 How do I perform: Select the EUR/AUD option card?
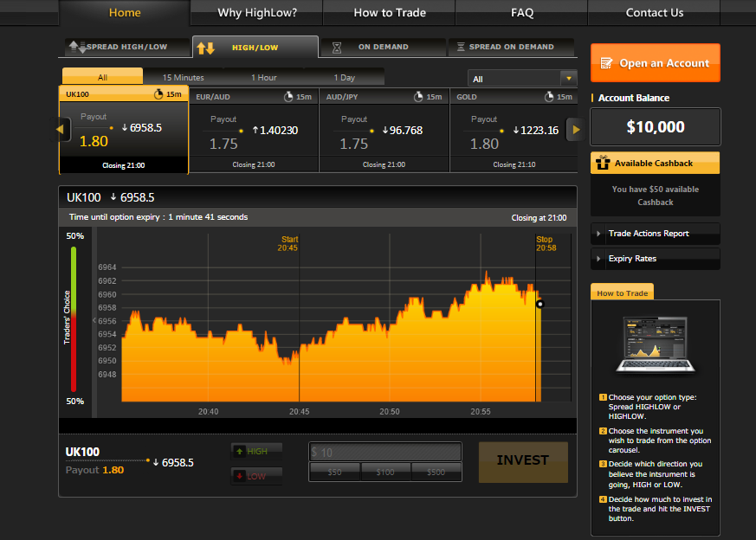254,130
